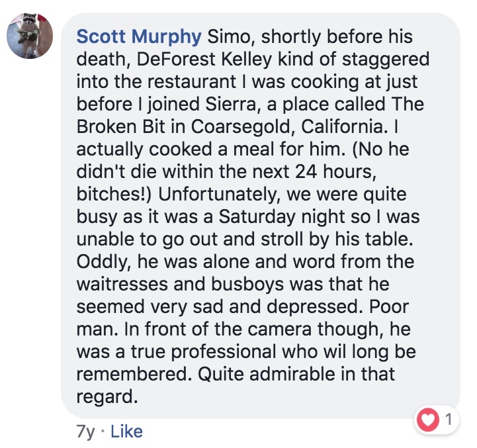This screenshot has width=477, height=448.
Task: Like Scott Murphy's comment
Action: (126, 431)
